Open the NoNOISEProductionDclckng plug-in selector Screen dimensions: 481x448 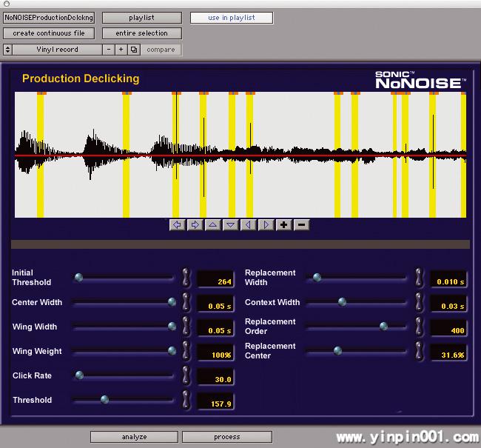[x=49, y=18]
